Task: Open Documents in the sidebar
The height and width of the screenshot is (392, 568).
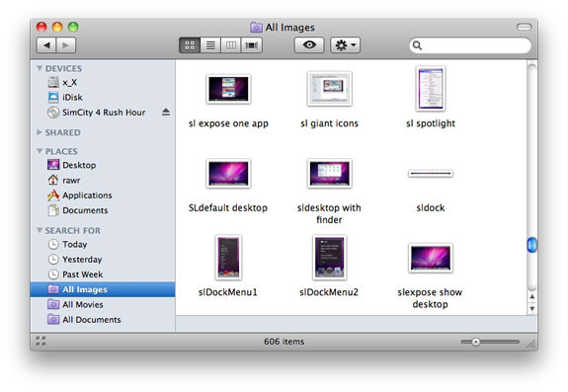Action: pyautogui.click(x=77, y=210)
